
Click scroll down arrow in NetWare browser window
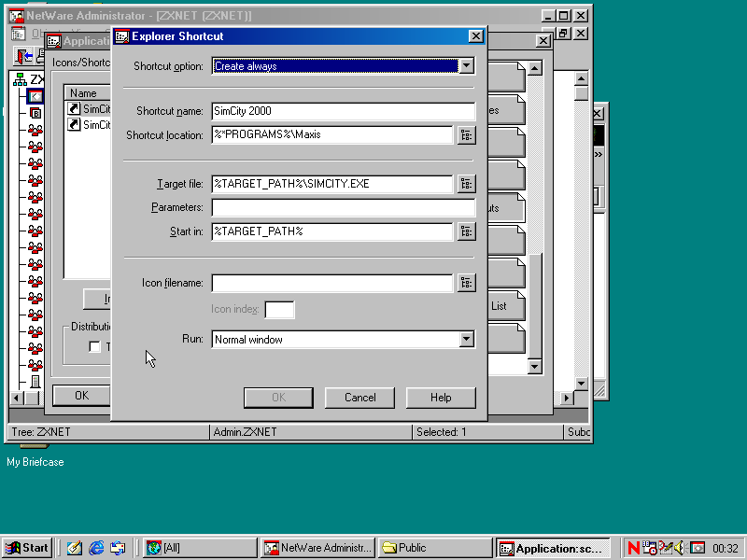click(581, 384)
